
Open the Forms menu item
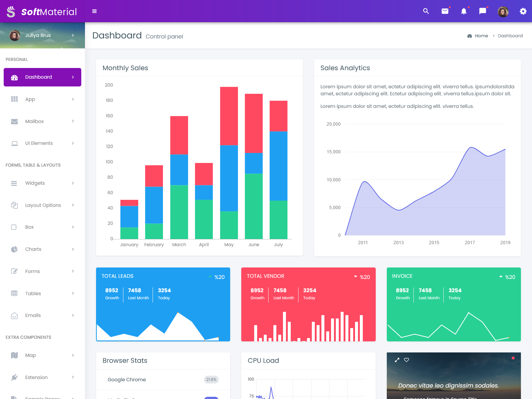(42, 271)
